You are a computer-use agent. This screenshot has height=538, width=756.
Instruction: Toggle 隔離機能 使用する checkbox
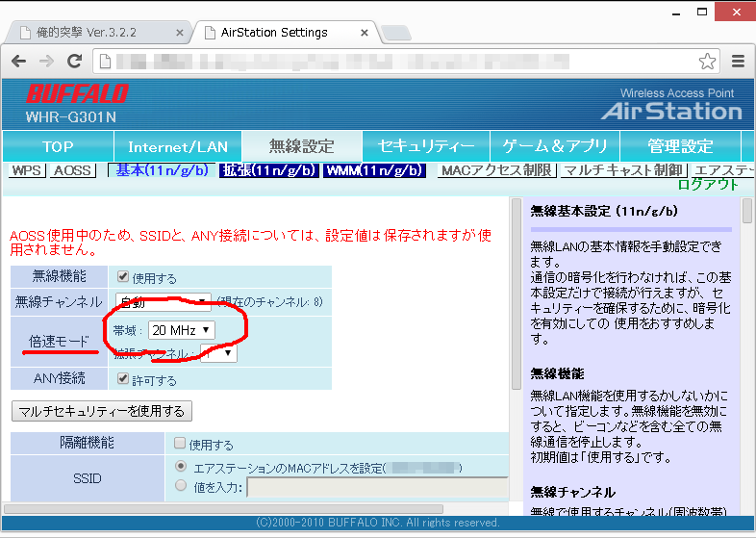[x=180, y=443]
